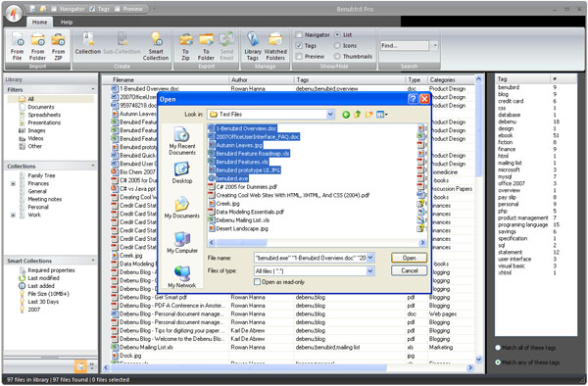The image size is (588, 386).
Task: Open the Files of type dropdown
Action: click(x=370, y=271)
